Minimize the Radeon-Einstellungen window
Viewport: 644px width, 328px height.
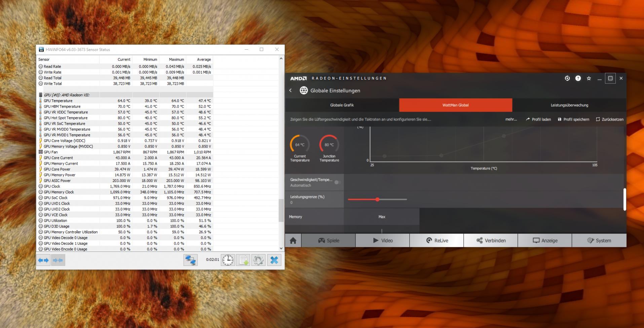point(599,78)
